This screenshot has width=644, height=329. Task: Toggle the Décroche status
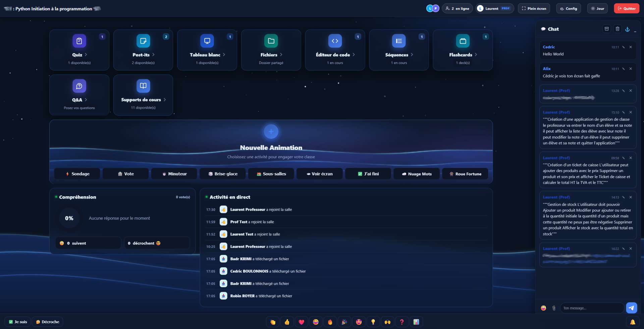point(48,322)
